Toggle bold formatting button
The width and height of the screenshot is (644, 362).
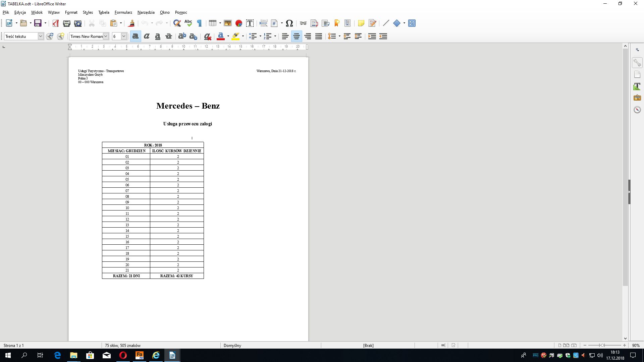click(x=136, y=36)
